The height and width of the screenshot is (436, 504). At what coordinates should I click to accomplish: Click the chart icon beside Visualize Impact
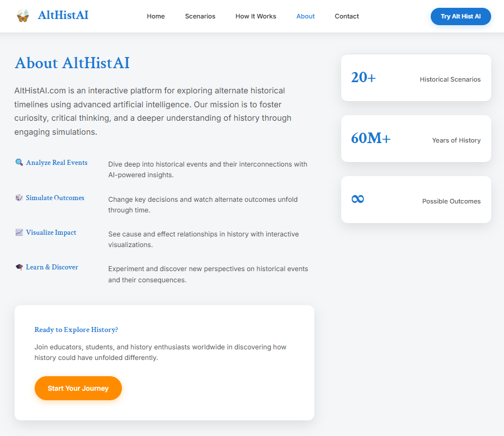(19, 233)
